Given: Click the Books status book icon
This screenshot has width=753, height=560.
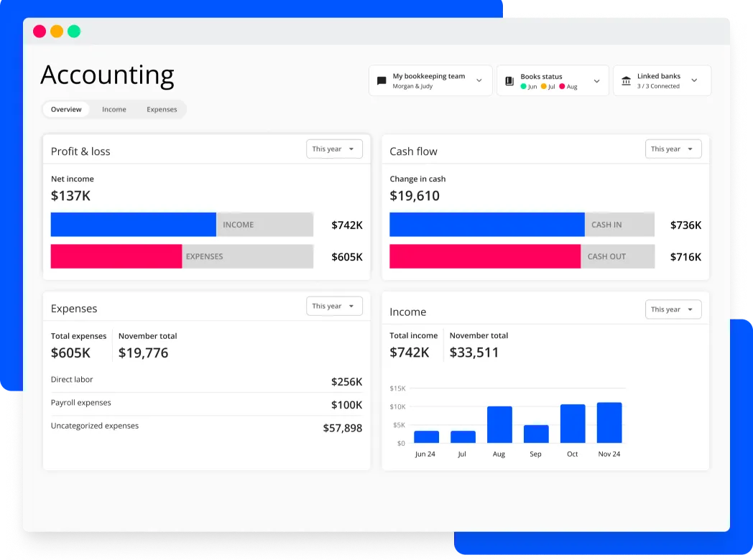Looking at the screenshot, I should pos(509,80).
